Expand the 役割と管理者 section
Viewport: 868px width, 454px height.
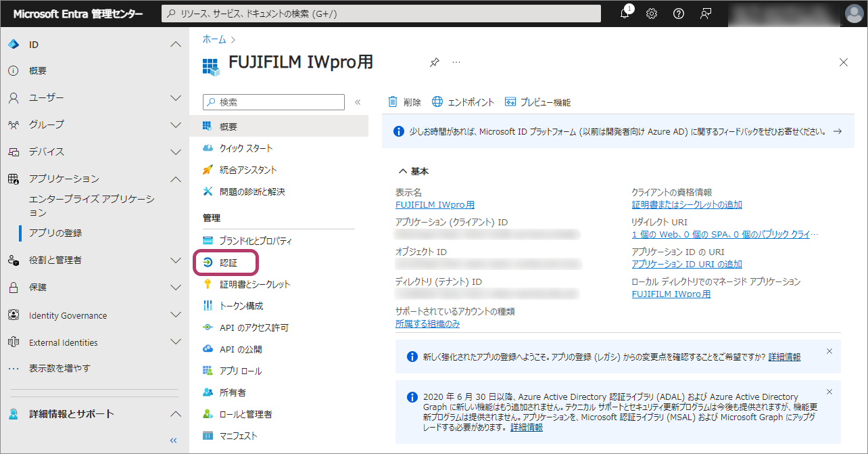175,260
